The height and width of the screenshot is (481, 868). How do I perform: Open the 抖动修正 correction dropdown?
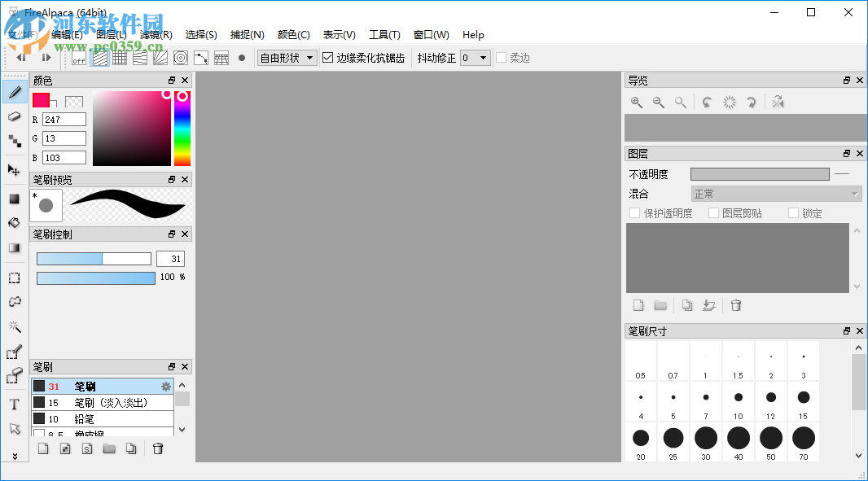coord(475,58)
